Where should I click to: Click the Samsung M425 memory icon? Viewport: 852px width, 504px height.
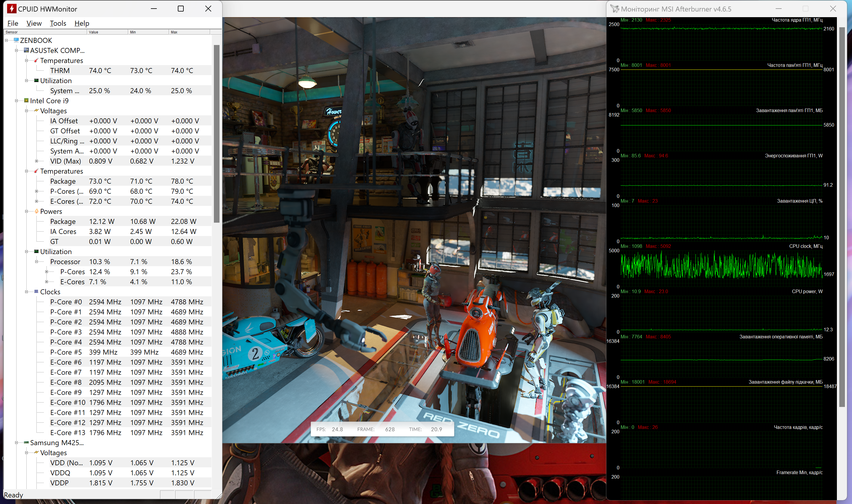point(26,442)
